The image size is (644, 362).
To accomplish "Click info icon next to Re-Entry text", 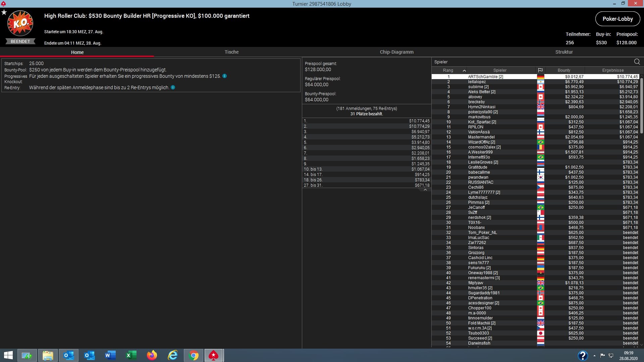I will (173, 87).
